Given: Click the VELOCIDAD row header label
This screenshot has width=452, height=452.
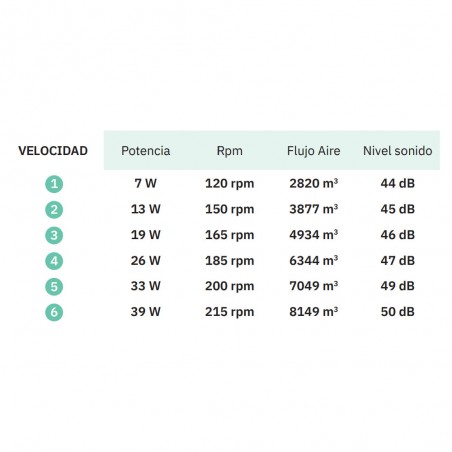Looking at the screenshot, I should coord(53,151).
